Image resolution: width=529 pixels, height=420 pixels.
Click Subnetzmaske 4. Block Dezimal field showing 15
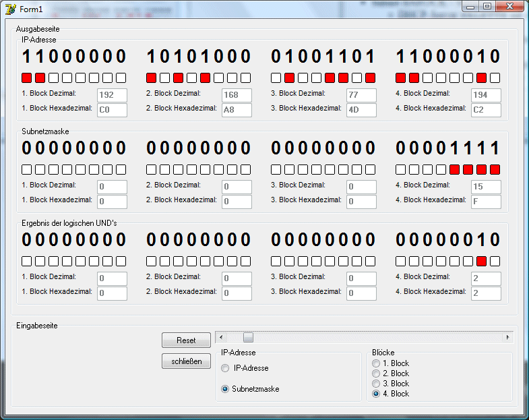tap(486, 187)
